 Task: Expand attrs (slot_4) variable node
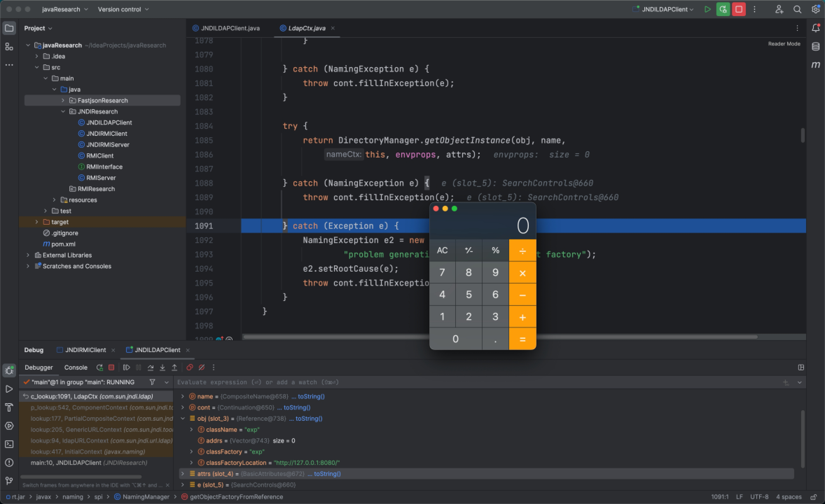pos(182,474)
